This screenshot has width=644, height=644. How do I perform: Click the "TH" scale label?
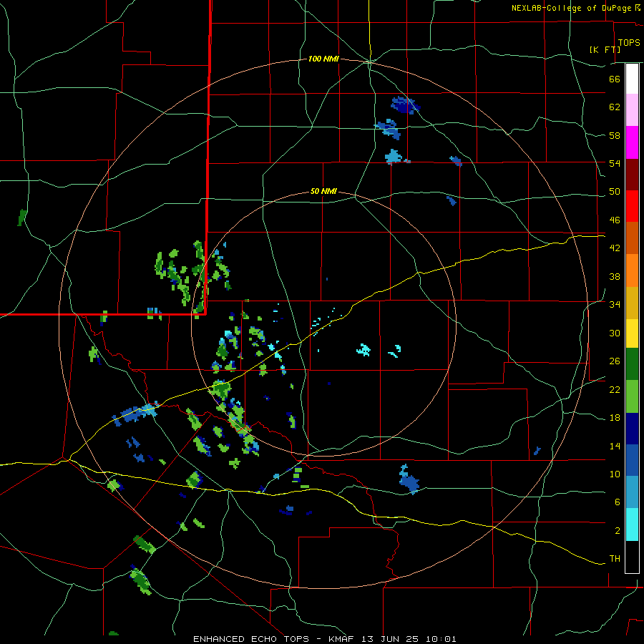615,559
